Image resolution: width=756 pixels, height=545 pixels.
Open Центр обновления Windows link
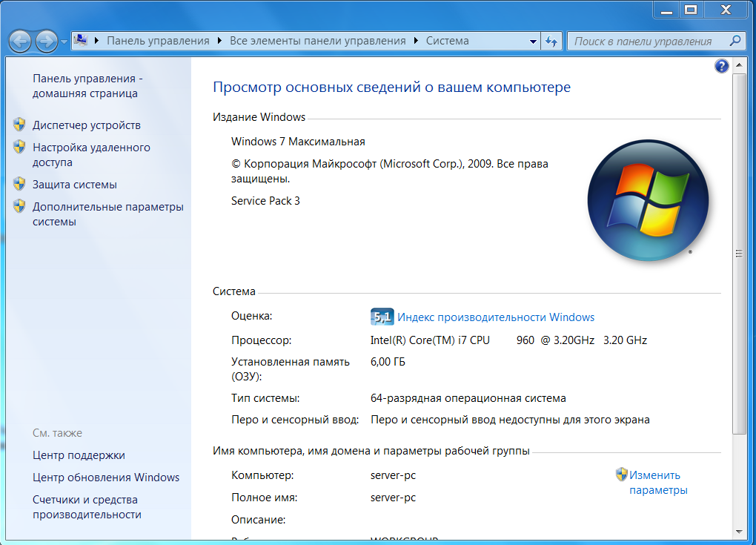[106, 478]
